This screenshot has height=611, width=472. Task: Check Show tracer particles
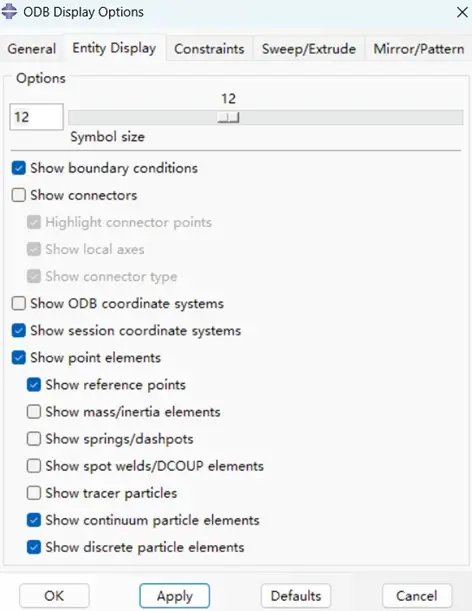(x=34, y=493)
